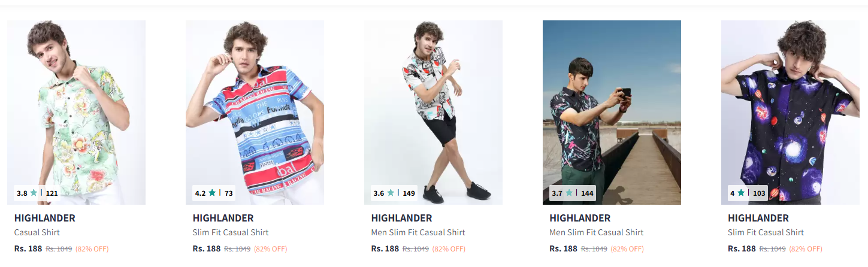Click the 103 reviews count badge

tap(759, 193)
